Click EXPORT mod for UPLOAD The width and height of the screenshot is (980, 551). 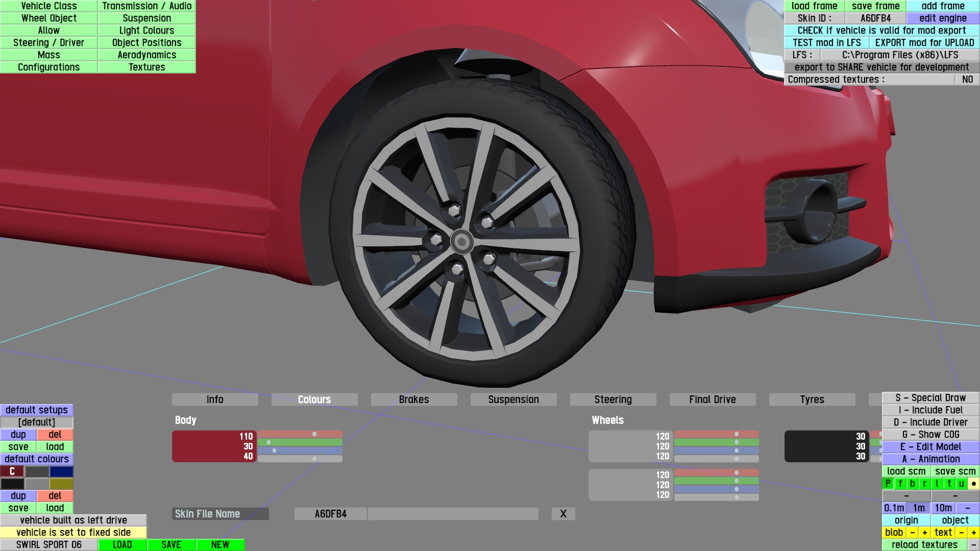(924, 43)
